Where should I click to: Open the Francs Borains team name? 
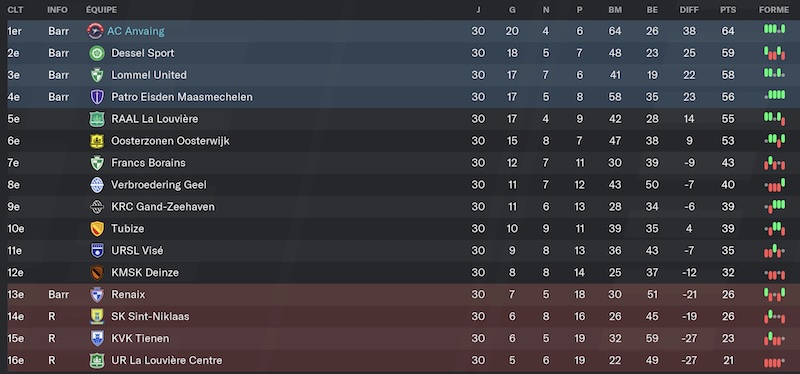(x=148, y=163)
